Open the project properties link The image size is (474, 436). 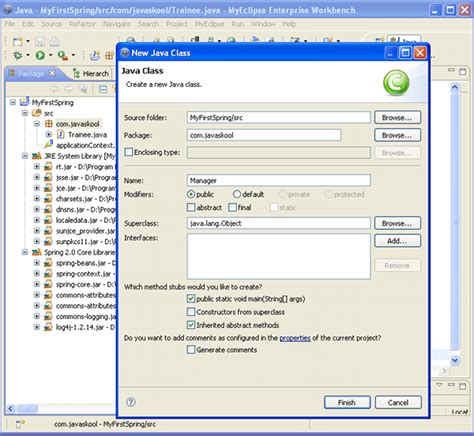tap(295, 338)
